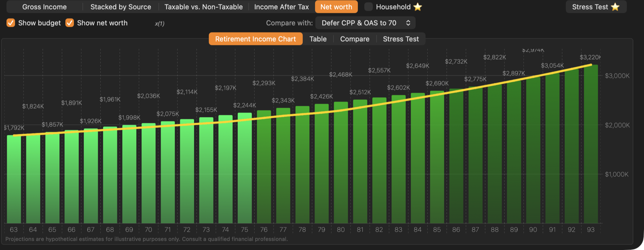Switch to Income After Tax view
This screenshot has width=644, height=250.
(281, 7)
